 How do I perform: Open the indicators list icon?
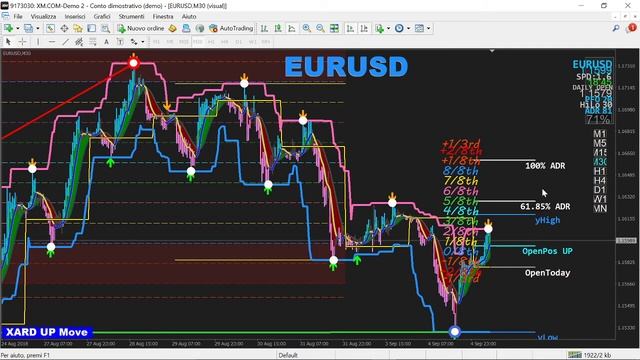[380, 28]
